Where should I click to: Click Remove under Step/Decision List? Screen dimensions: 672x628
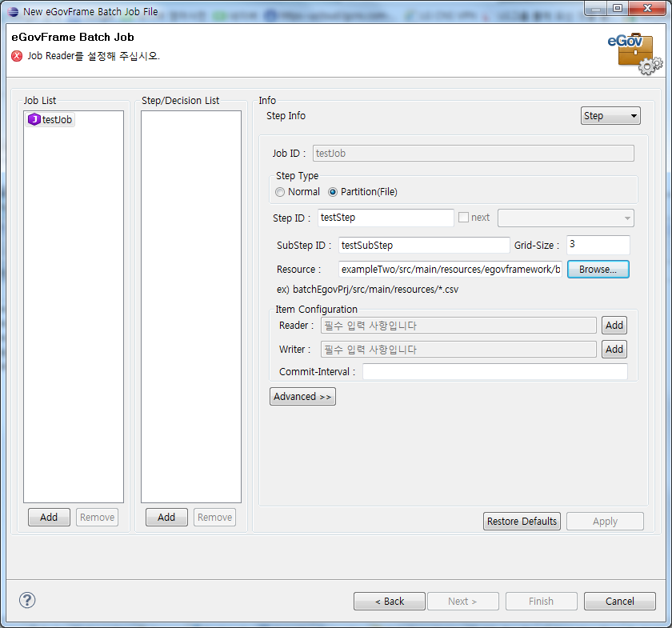(x=214, y=518)
